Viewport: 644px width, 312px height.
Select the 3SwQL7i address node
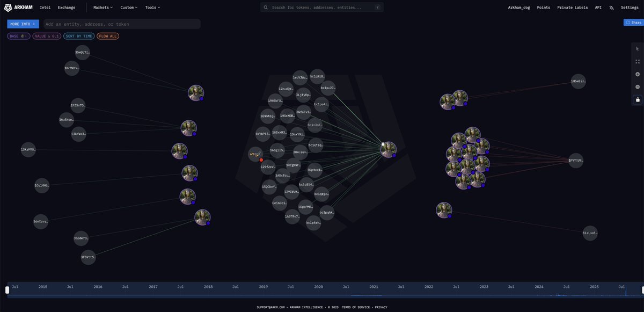(x=83, y=53)
